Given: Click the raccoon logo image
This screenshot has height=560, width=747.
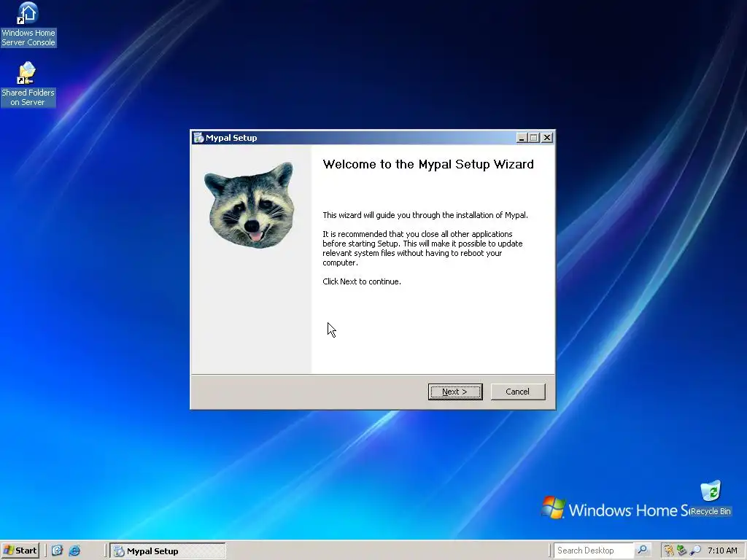Looking at the screenshot, I should [249, 205].
